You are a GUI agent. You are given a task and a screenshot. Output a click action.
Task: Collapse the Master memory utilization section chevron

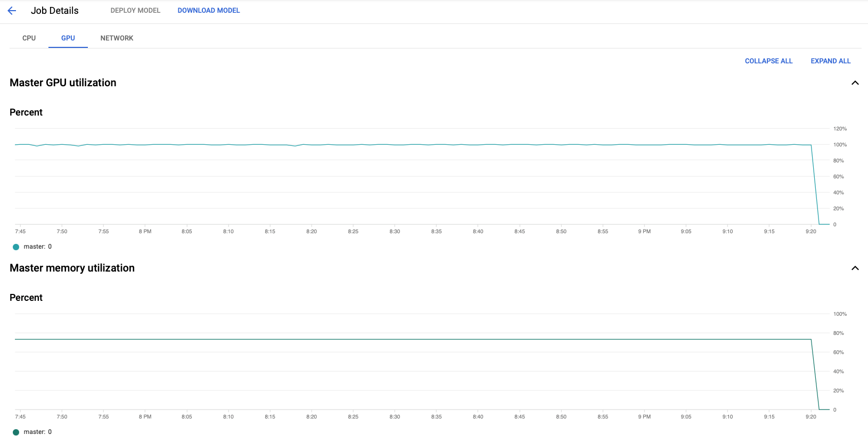855,268
